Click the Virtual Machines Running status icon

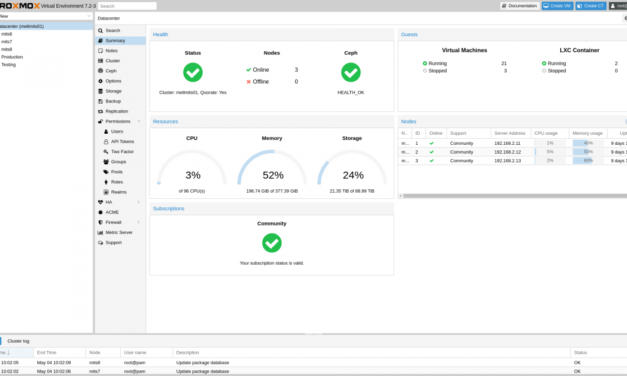pos(425,63)
